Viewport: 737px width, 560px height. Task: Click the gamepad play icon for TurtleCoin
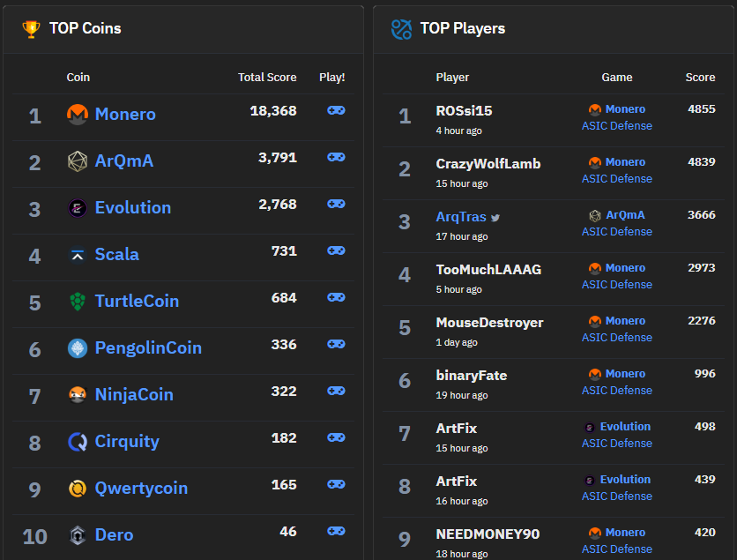click(x=336, y=297)
